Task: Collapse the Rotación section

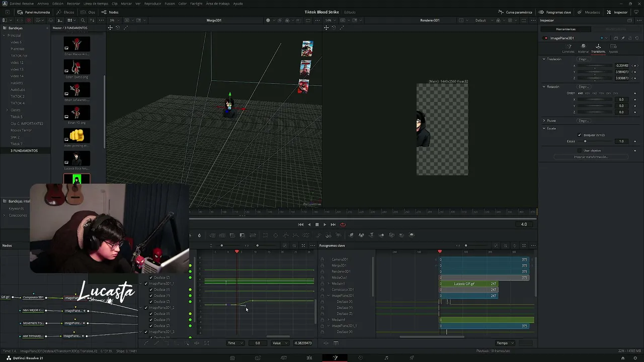Action: (544, 86)
